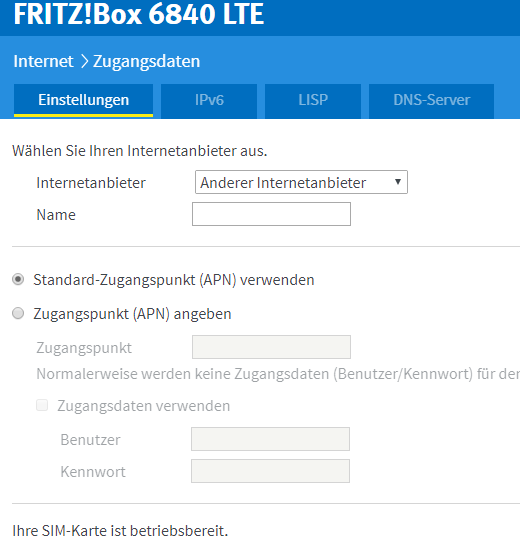Select Zugangspunkt (APN) angeben radio button
The image size is (520, 553).
coord(18,314)
